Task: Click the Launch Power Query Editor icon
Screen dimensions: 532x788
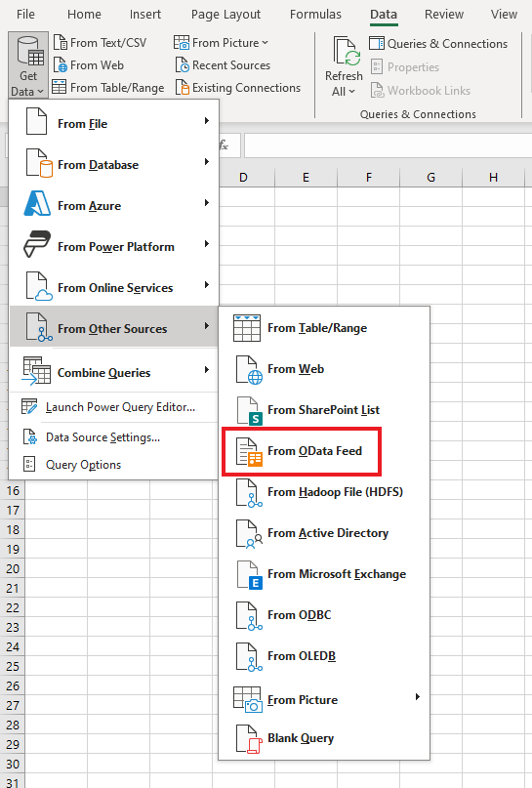Action: [x=29, y=406]
